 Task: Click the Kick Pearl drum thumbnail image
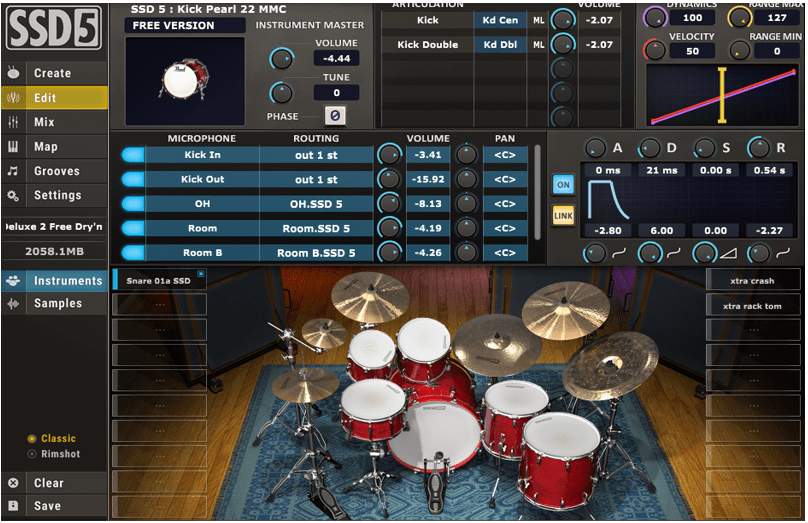click(184, 77)
